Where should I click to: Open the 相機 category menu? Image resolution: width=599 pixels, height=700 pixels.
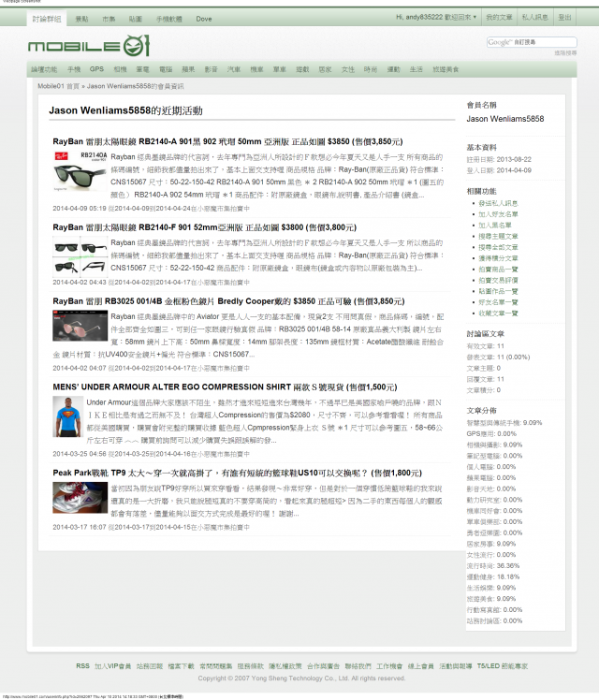tap(120, 69)
